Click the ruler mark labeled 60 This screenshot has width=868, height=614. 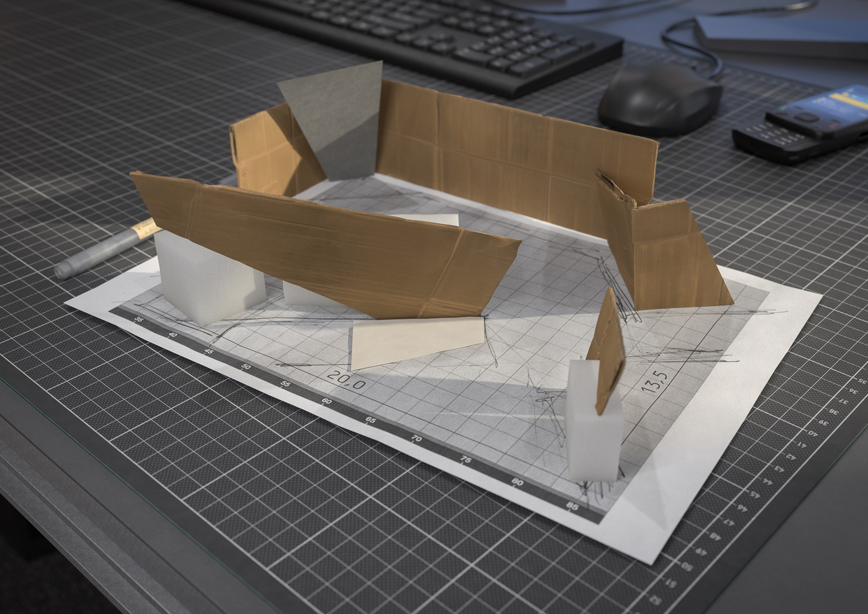tap(327, 401)
